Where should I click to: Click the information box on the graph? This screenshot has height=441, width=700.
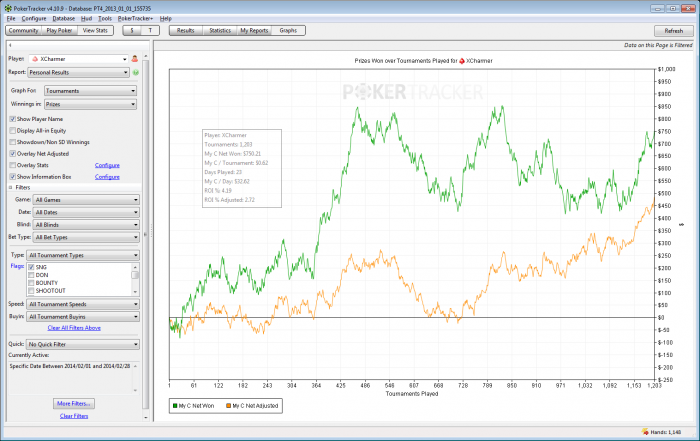click(x=242, y=168)
